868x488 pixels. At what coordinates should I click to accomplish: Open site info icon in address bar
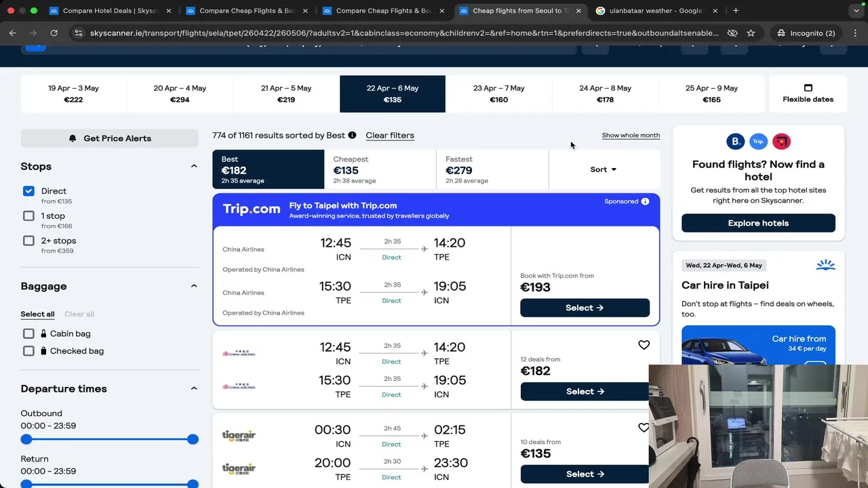coord(78,33)
